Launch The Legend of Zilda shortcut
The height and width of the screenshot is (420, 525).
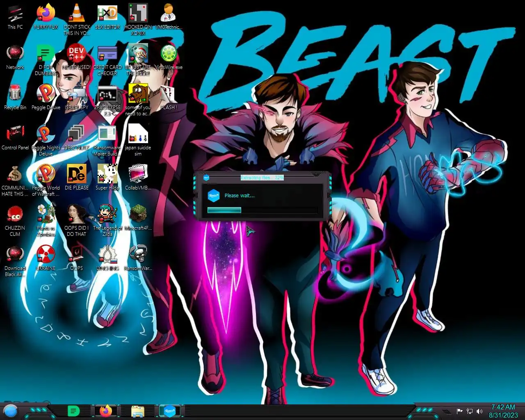click(x=107, y=220)
